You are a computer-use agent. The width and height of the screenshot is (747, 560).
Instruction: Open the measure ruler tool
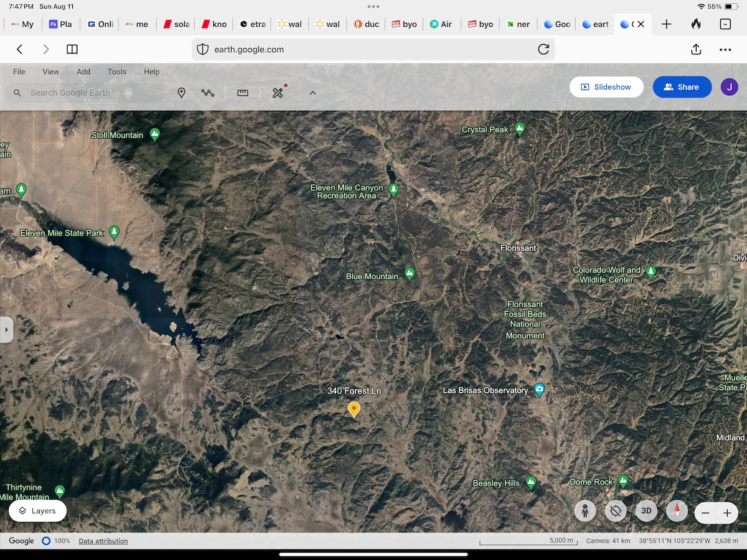point(243,93)
